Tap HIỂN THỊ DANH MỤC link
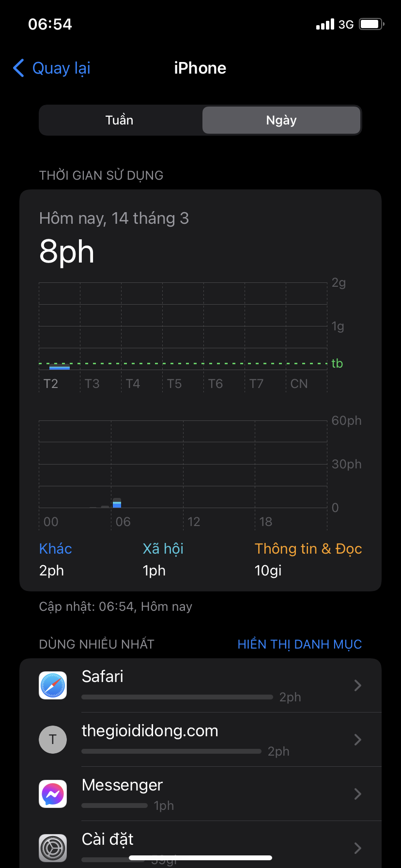 click(300, 644)
